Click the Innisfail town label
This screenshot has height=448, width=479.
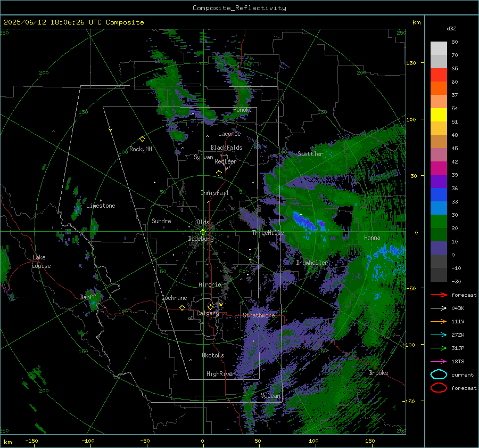(x=214, y=193)
